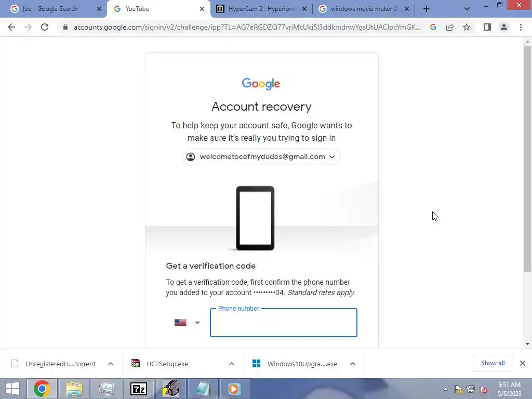The image size is (532, 399).
Task: Switch to the [eq - Google Search tab
Action: click(x=50, y=9)
